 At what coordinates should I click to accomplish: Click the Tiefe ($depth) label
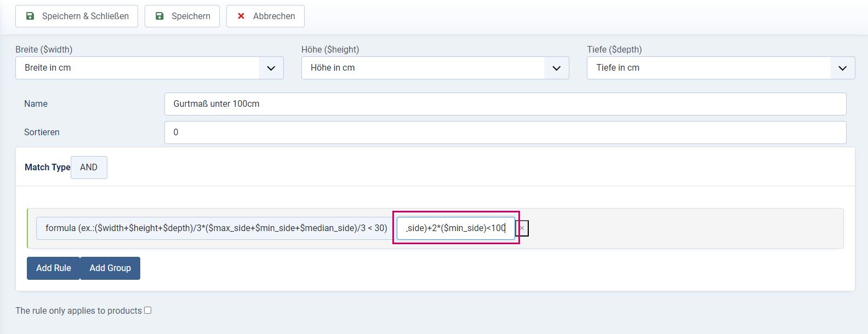pyautogui.click(x=614, y=49)
